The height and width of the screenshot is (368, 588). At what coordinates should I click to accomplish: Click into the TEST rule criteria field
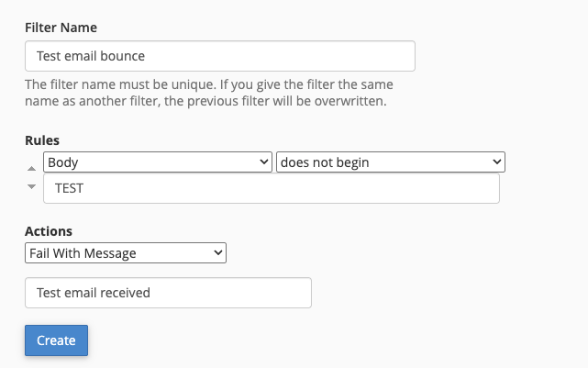[x=272, y=188]
